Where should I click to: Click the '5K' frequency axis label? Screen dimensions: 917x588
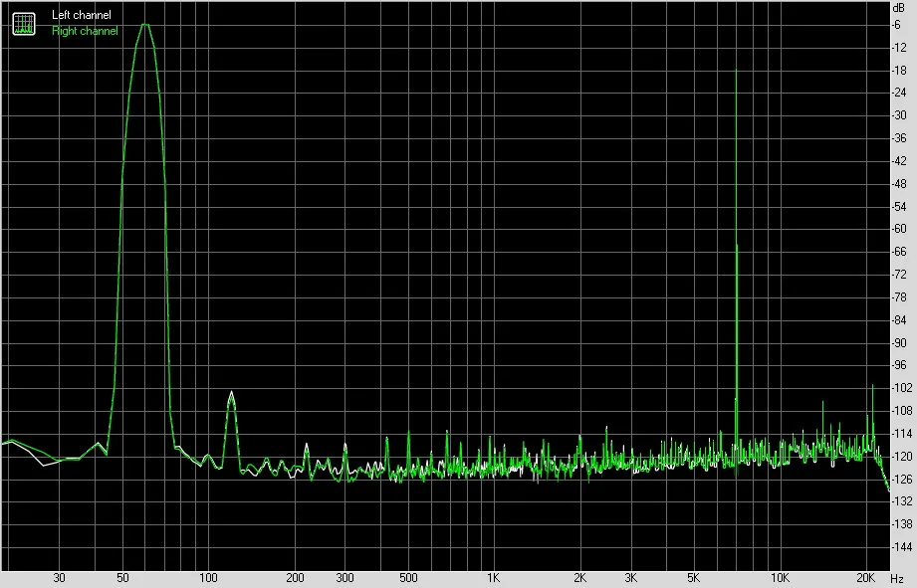tap(694, 578)
